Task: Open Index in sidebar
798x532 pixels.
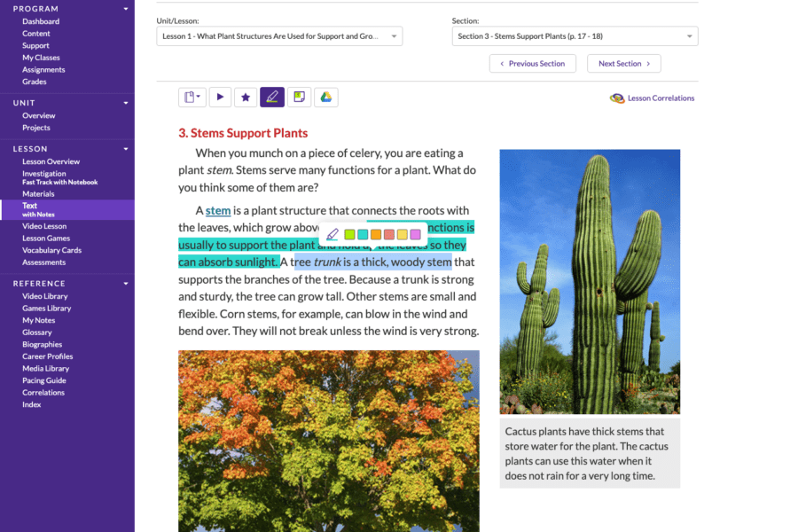Action: coord(32,404)
